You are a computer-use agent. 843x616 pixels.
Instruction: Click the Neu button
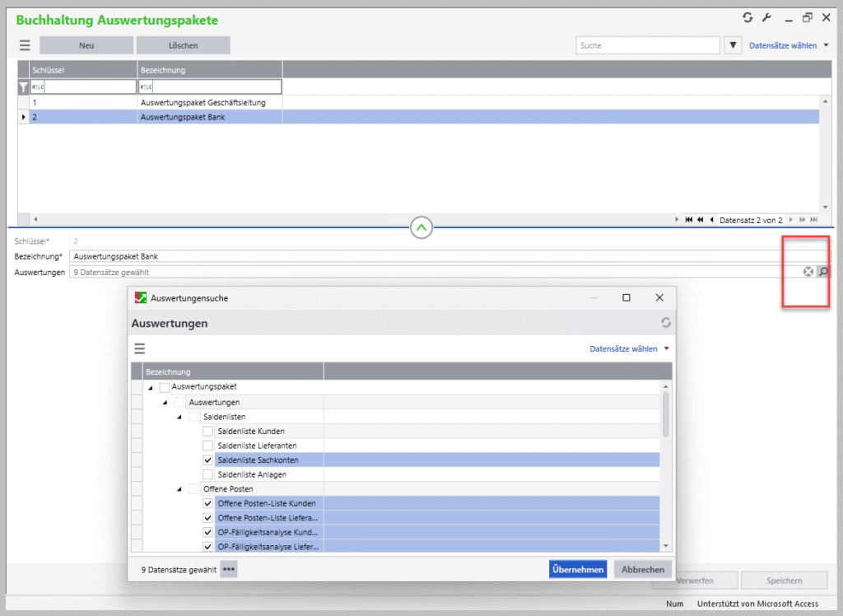(x=86, y=45)
